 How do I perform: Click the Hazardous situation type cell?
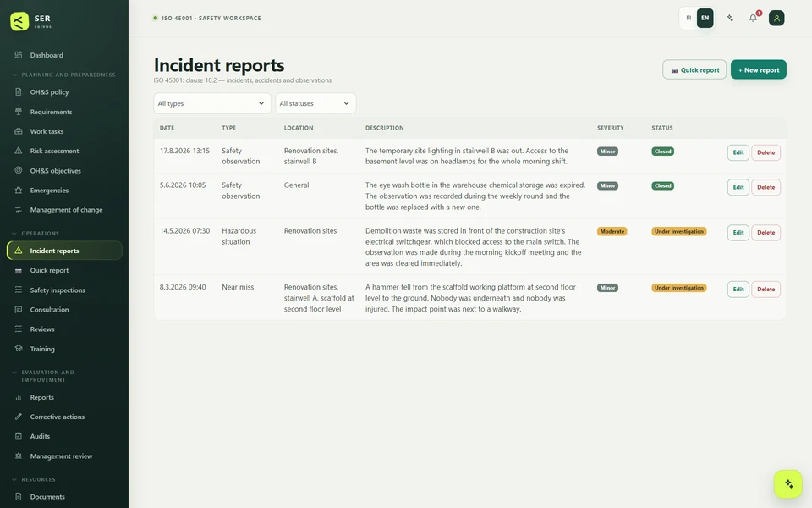[x=239, y=236]
